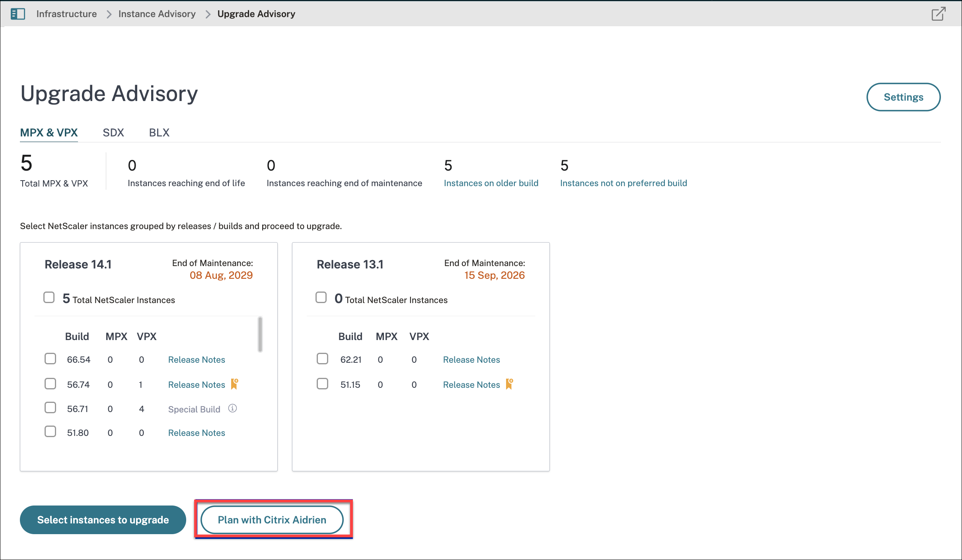Click Special Build info icon
962x560 pixels.
(233, 408)
